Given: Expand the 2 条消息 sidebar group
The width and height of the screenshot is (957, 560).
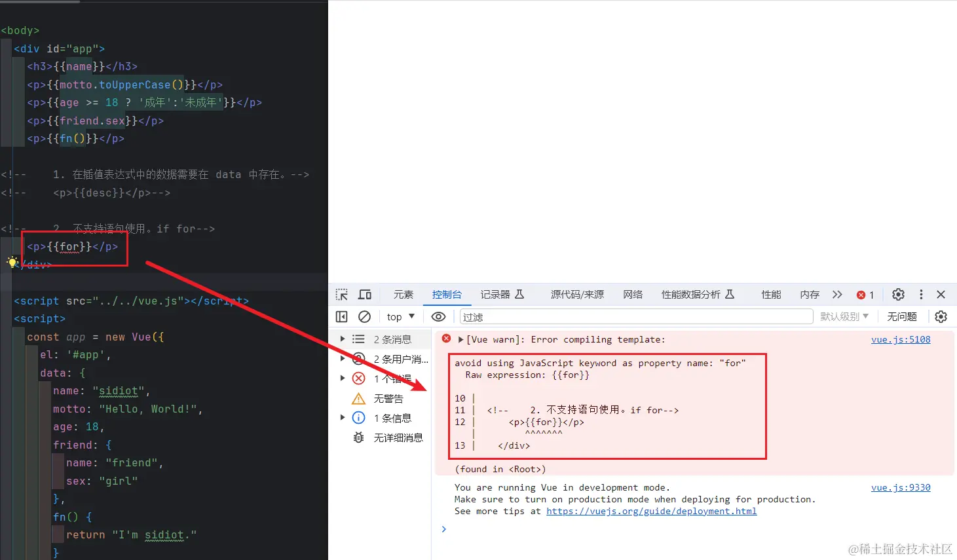Looking at the screenshot, I should [342, 339].
